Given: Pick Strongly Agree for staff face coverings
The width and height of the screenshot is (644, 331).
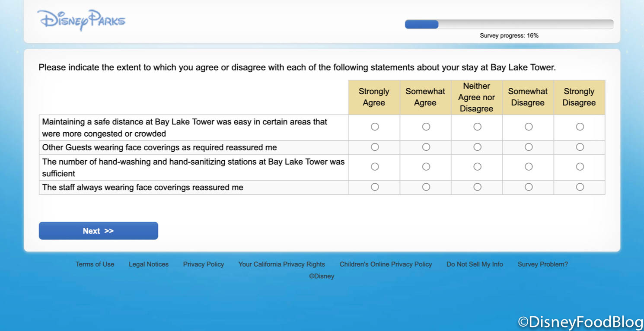Looking at the screenshot, I should click(375, 187).
